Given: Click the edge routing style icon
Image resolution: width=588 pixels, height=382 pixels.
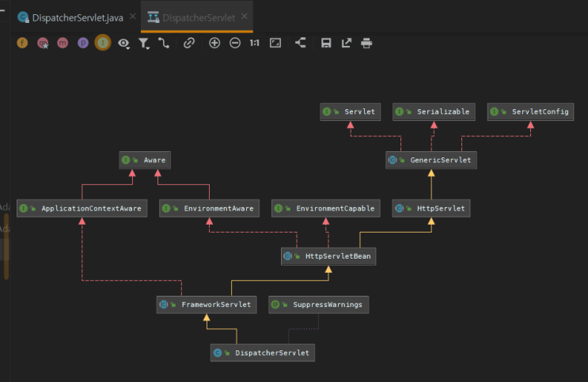Looking at the screenshot, I should pos(164,43).
